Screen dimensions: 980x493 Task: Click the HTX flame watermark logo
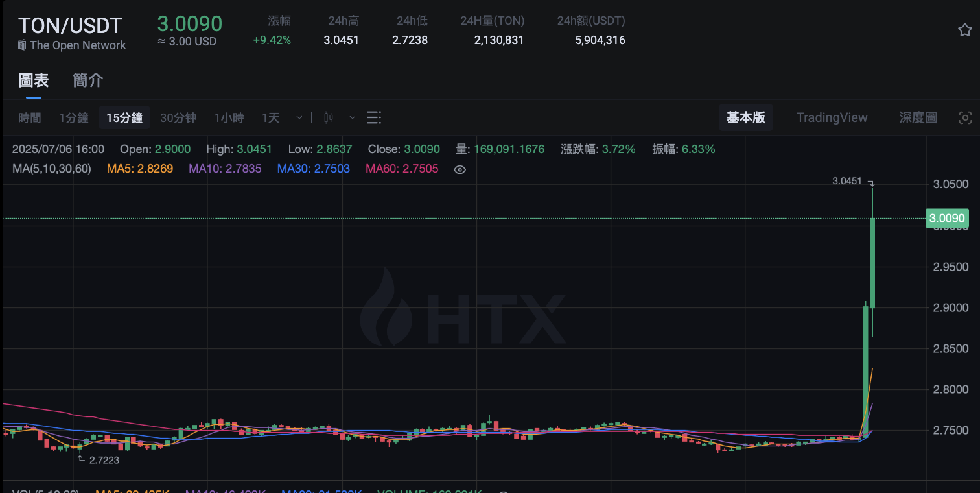click(388, 307)
